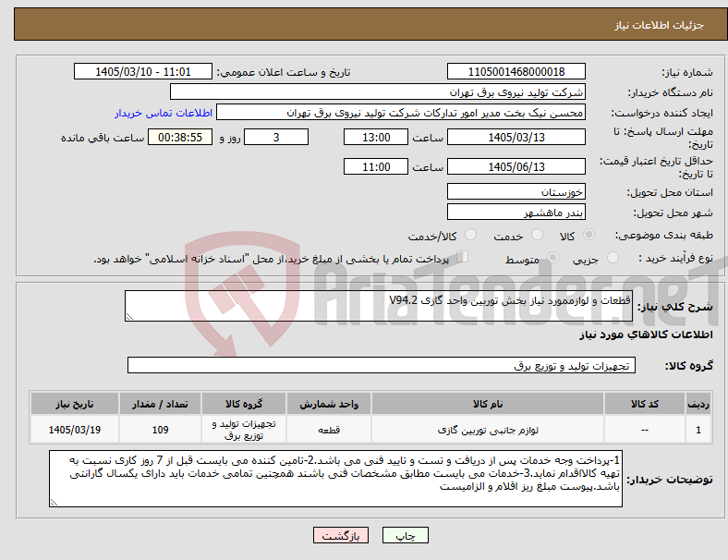Click the تاریخ نیاز column header
This screenshot has width=728, height=560.
click(75, 404)
